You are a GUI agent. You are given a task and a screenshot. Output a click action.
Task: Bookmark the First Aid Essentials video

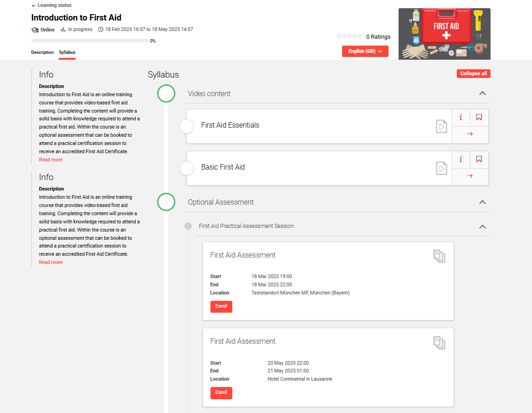479,118
